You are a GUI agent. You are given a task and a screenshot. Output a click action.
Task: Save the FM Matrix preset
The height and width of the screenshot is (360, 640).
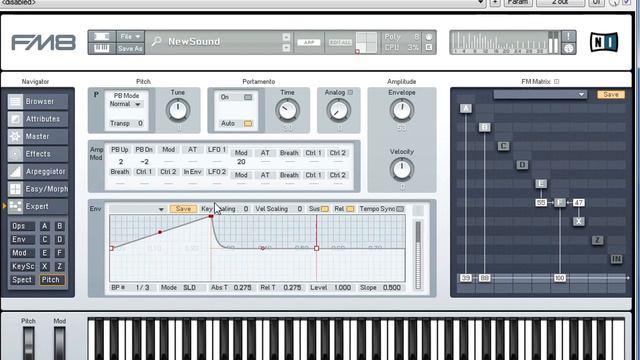[x=611, y=94]
